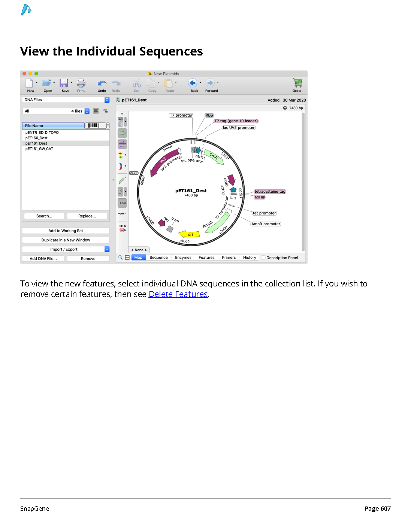Click the Print toolbar icon
The image size is (411, 532).
pyautogui.click(x=81, y=83)
